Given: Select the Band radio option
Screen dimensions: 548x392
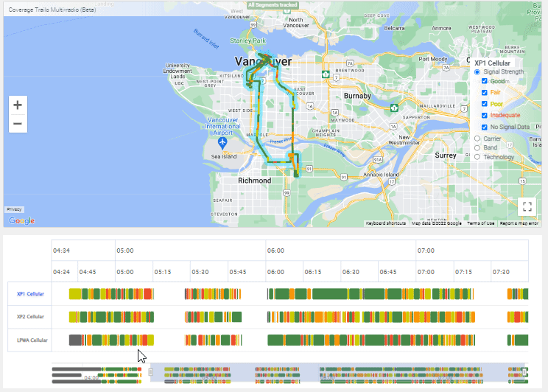Looking at the screenshot, I should (x=478, y=147).
